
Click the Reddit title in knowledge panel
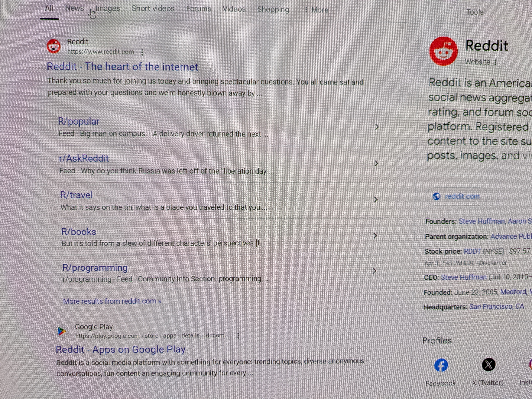[487, 46]
